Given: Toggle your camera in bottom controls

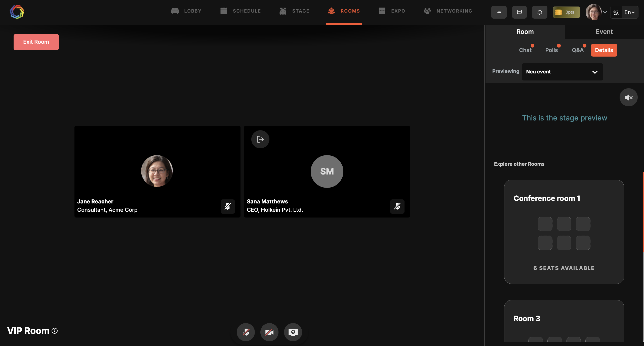Looking at the screenshot, I should point(269,332).
